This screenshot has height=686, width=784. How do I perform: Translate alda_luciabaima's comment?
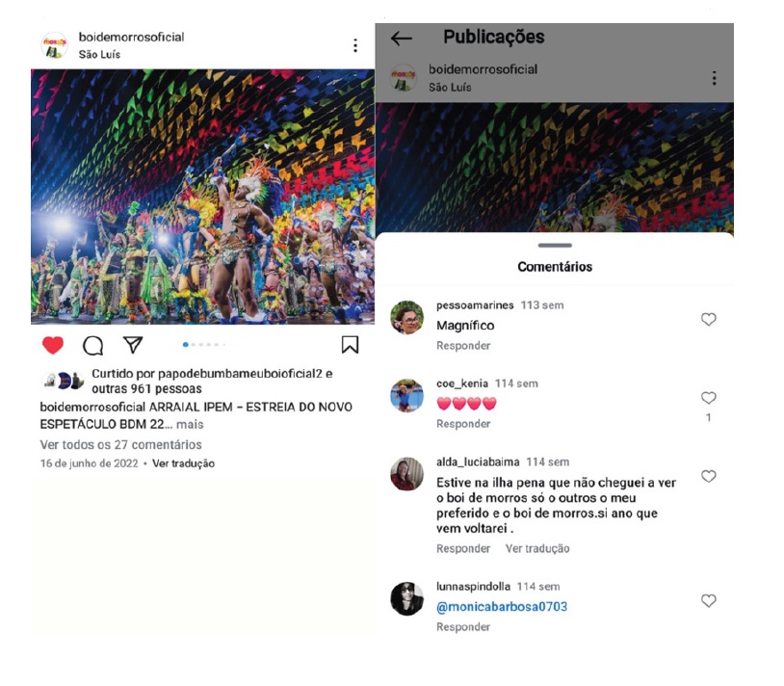coord(537,548)
